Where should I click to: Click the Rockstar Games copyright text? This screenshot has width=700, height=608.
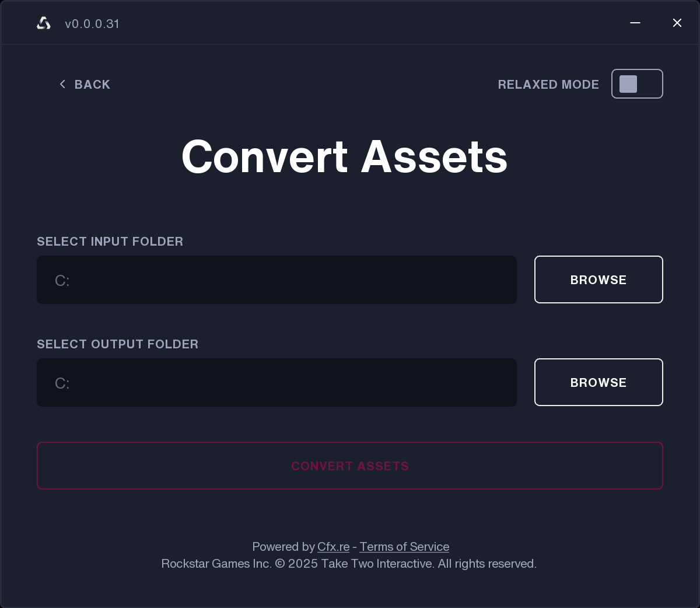[x=349, y=563]
